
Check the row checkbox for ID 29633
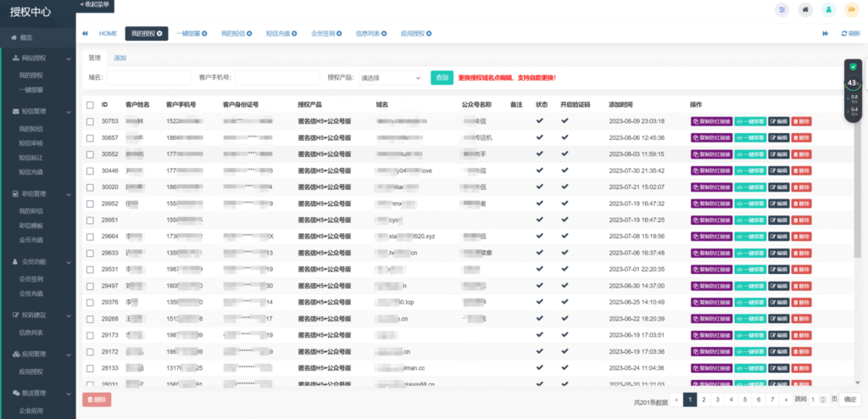point(90,253)
